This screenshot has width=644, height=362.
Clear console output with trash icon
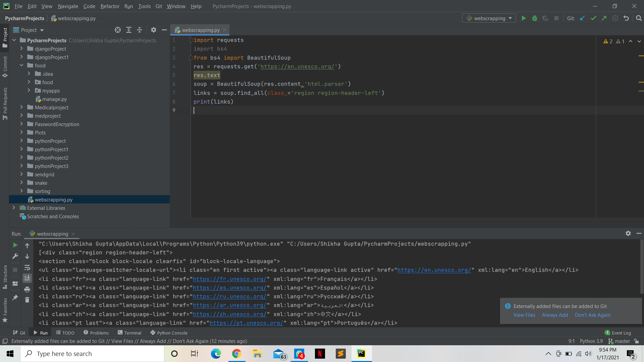27,300
